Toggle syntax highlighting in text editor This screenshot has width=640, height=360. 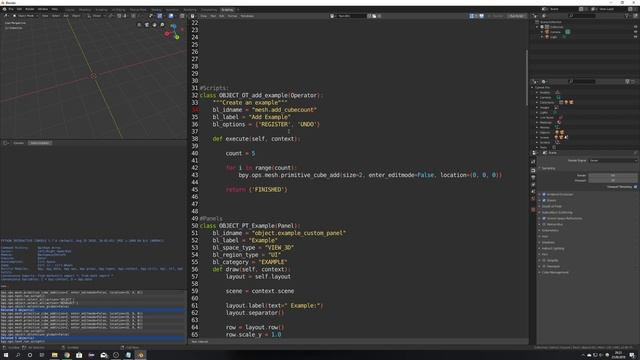click(x=482, y=16)
